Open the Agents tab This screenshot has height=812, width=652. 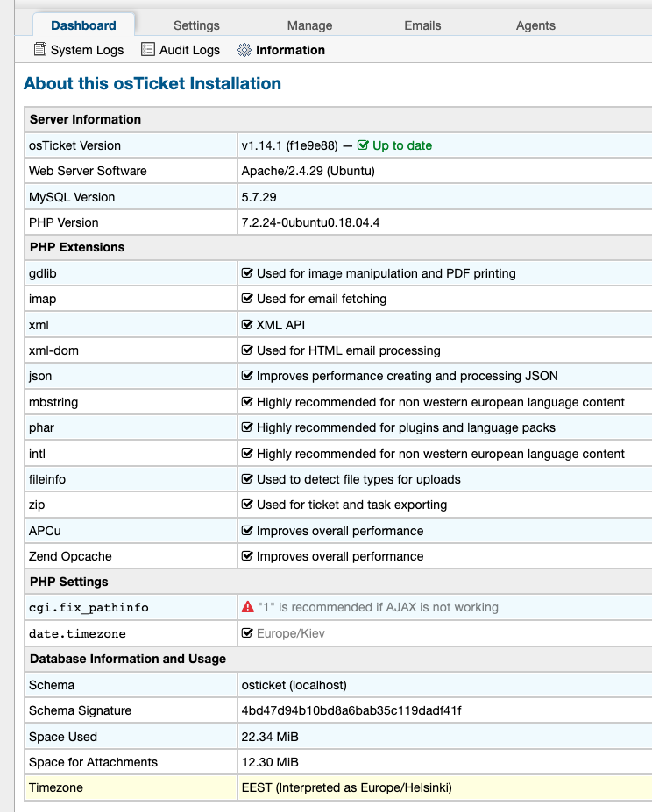[x=535, y=25]
